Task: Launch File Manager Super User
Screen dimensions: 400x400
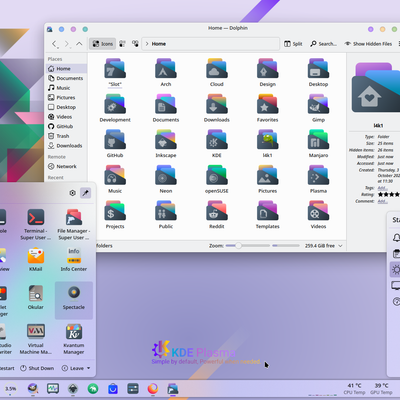Action: pyautogui.click(x=74, y=224)
